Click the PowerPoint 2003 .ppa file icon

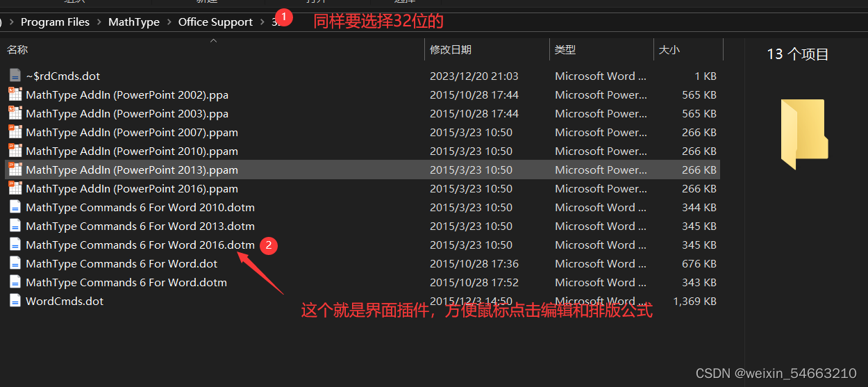(x=15, y=113)
